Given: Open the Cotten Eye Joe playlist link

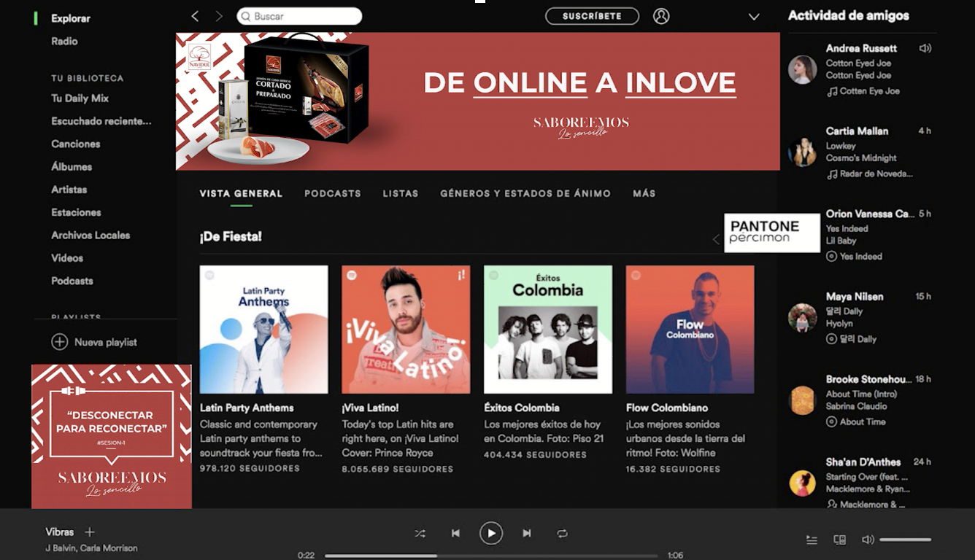Looking at the screenshot, I should click(869, 91).
